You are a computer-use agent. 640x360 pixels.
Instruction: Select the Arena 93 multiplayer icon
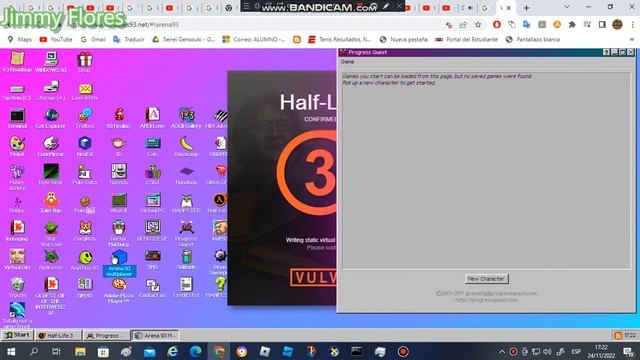click(119, 263)
